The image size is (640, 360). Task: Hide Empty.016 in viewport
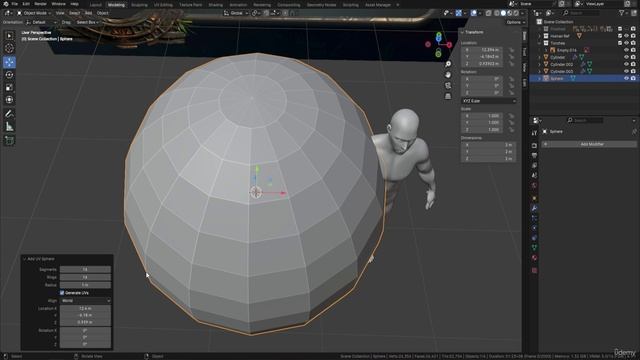[626, 50]
